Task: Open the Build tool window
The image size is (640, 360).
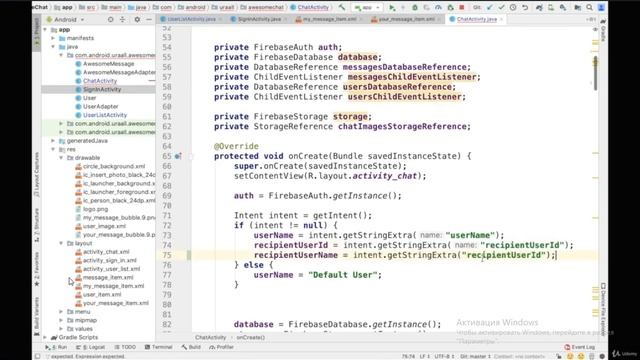Action: (191, 347)
